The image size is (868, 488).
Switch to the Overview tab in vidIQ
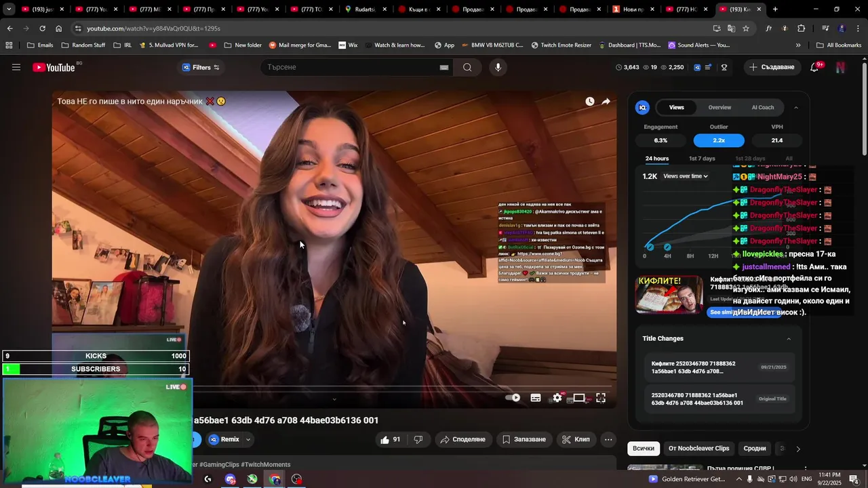[x=719, y=107]
